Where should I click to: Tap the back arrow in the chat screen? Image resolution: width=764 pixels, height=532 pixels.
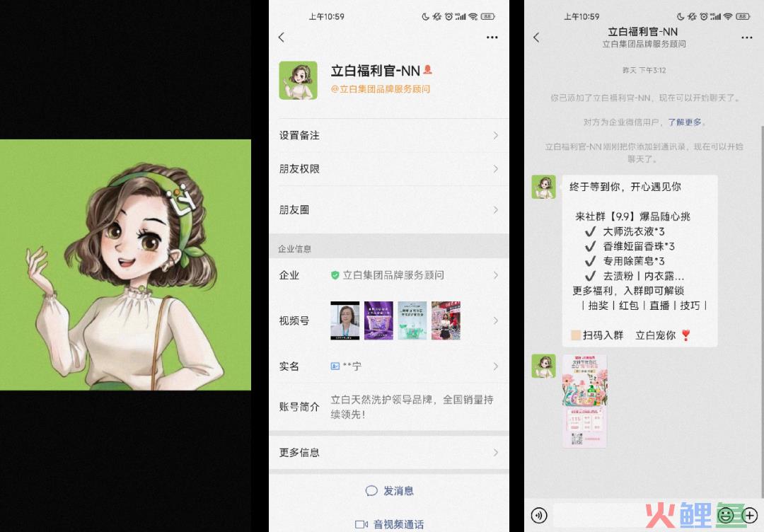pyautogui.click(x=536, y=37)
